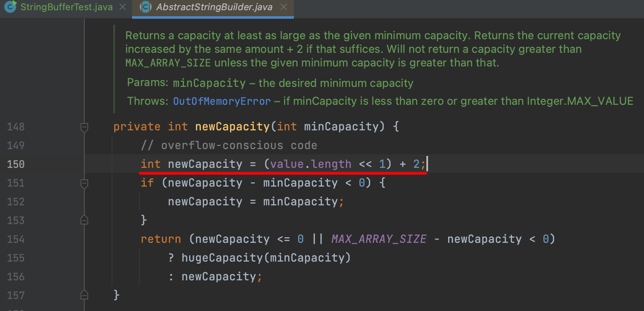Click the fold end marker on line 153
Image resolution: width=644 pixels, height=311 pixels.
(84, 220)
